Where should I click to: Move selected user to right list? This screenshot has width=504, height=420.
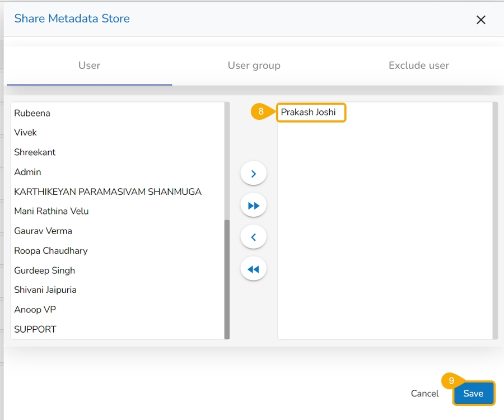[x=253, y=174]
